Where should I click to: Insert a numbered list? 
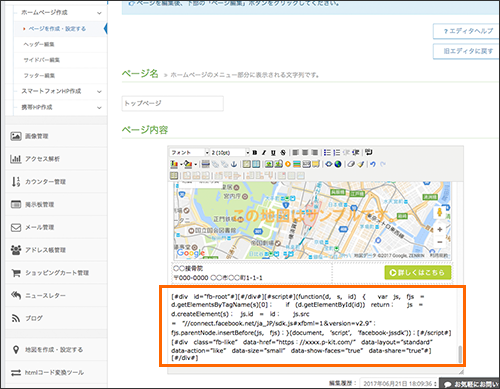click(x=337, y=152)
